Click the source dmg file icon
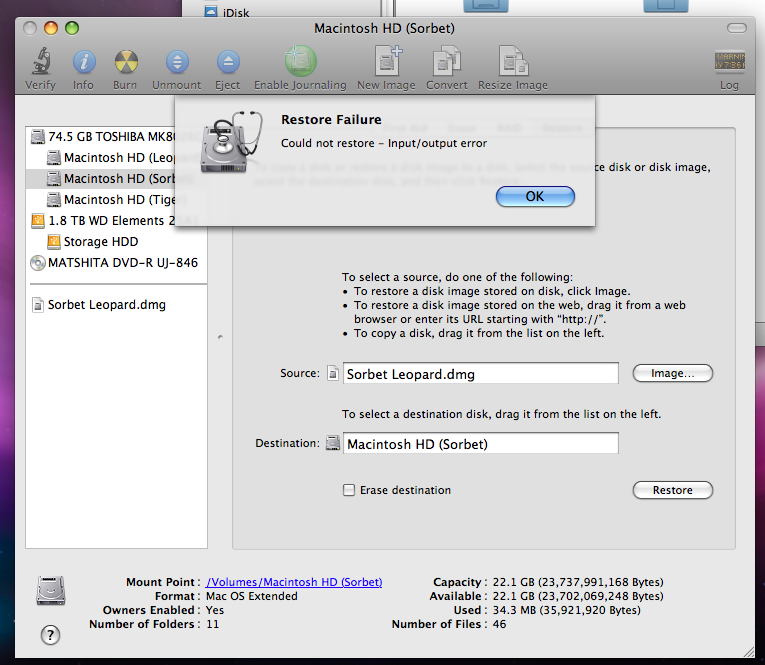Viewport: 765px width, 665px height. click(x=333, y=373)
